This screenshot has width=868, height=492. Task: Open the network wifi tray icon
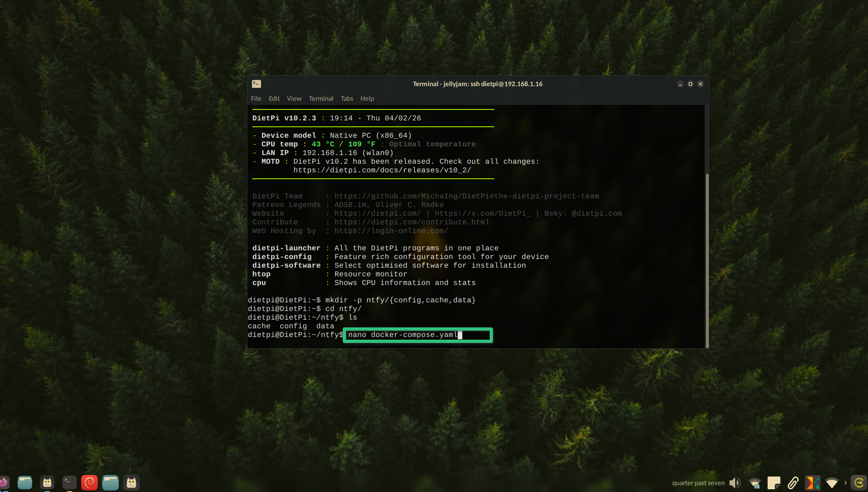pos(831,483)
